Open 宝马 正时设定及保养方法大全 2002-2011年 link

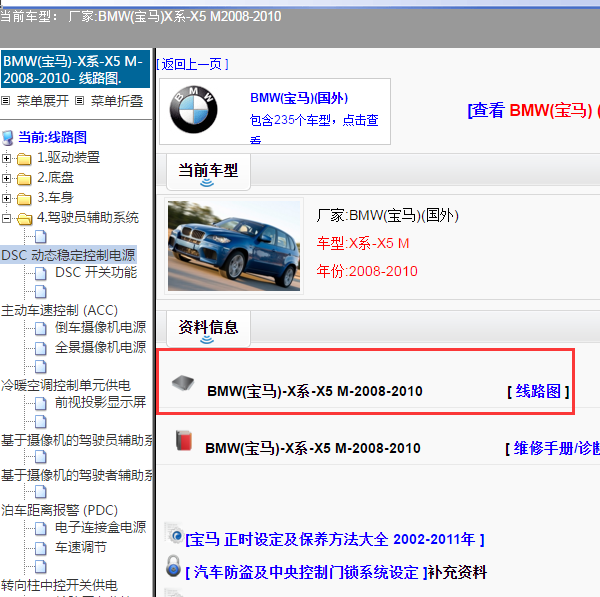pos(335,539)
